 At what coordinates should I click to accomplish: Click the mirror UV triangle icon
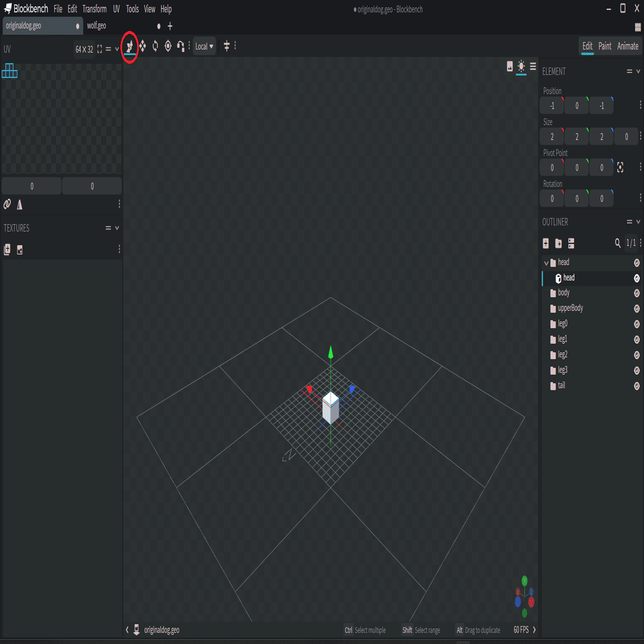click(x=20, y=204)
